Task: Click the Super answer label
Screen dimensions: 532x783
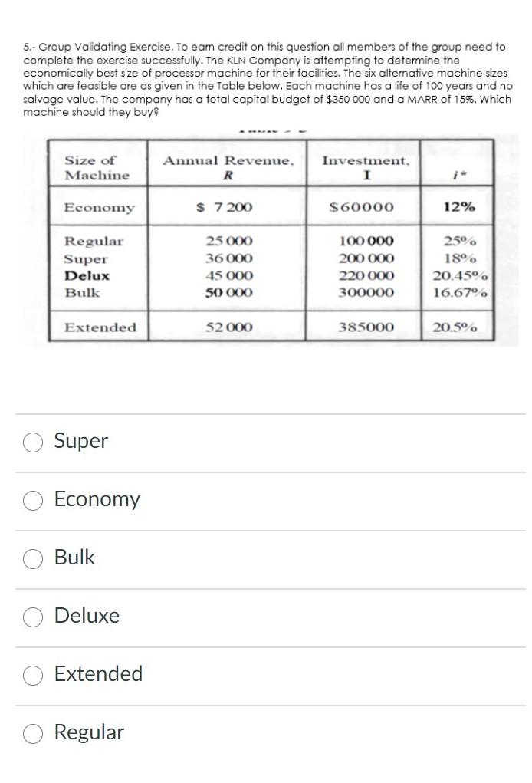Action: (80, 441)
